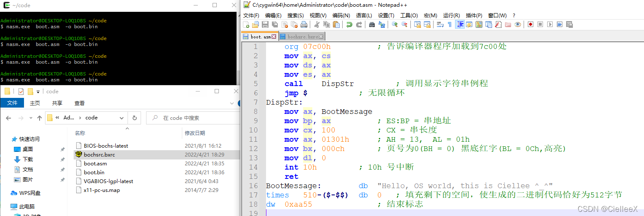Screen dimensions: 644x216
Task: Click the Monitoring eye icon
Action: 518,24
